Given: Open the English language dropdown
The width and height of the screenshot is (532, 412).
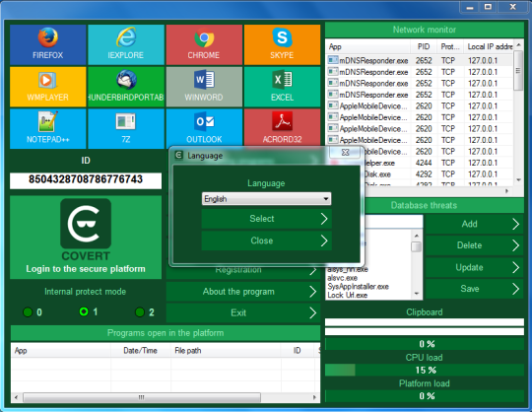Looking at the screenshot, I should pyautogui.click(x=266, y=198).
